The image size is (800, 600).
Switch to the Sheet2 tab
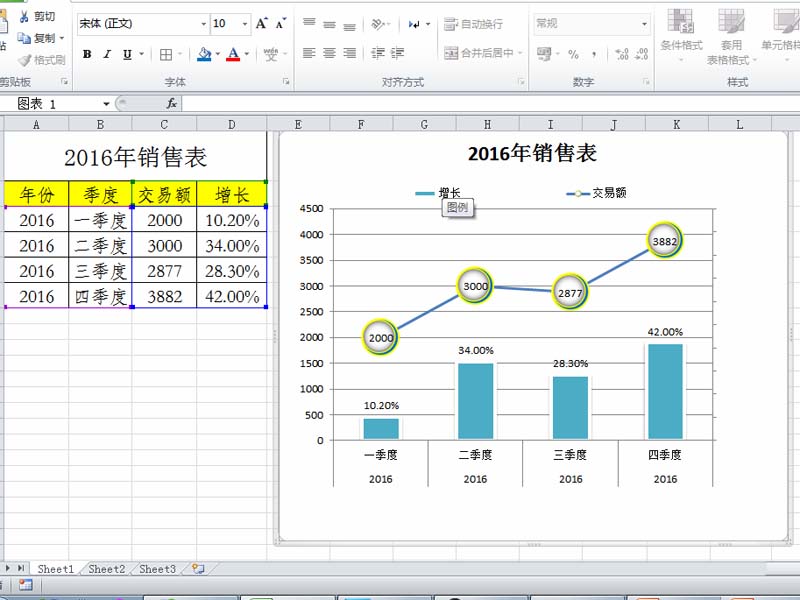click(x=106, y=569)
